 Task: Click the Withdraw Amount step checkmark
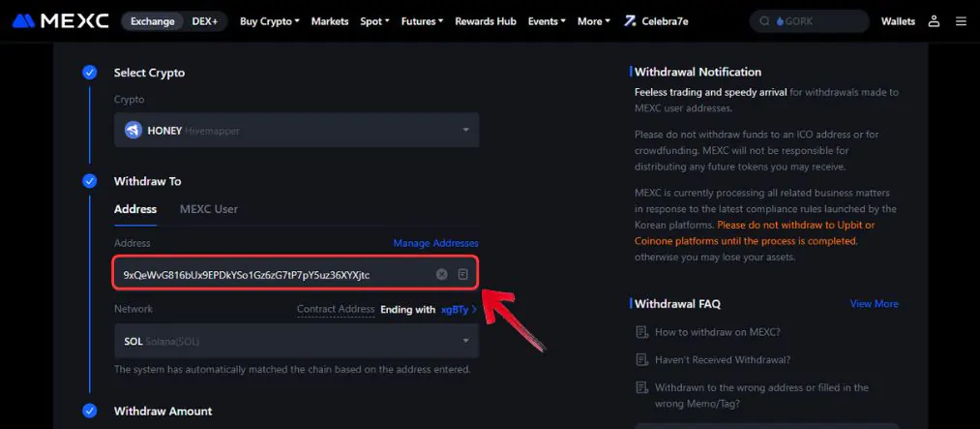click(x=89, y=411)
